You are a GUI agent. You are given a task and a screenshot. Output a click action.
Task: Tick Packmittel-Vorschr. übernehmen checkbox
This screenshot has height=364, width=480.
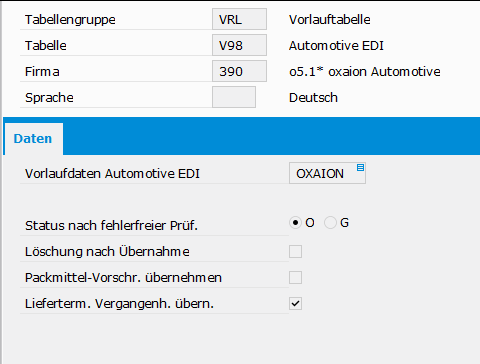click(295, 277)
